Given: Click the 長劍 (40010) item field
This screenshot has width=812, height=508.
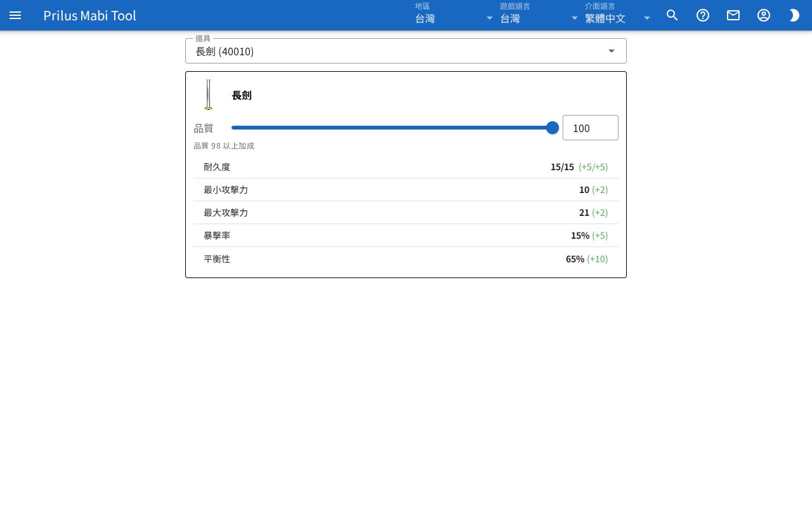Looking at the screenshot, I should [x=406, y=51].
